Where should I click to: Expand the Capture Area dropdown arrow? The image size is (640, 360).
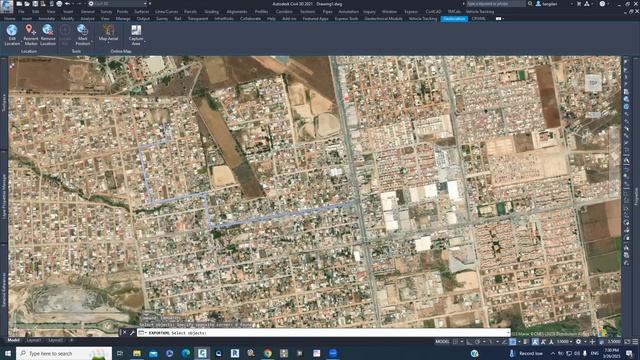(145, 42)
